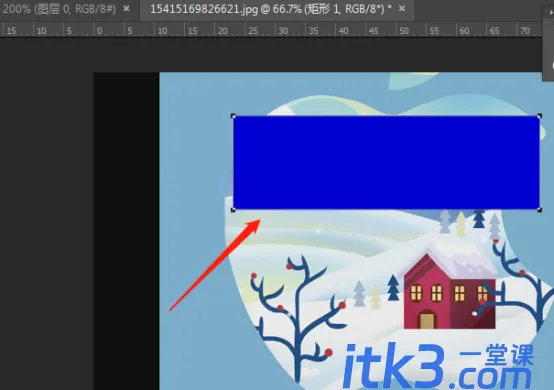This screenshot has height=390, width=554.
Task: Expand the collapsed panel dock arrow at top right
Action: (550, 12)
